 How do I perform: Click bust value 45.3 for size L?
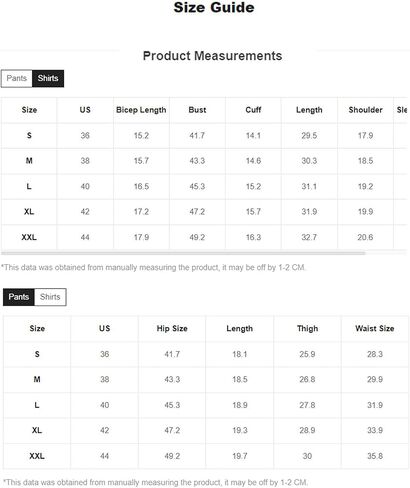(x=197, y=186)
